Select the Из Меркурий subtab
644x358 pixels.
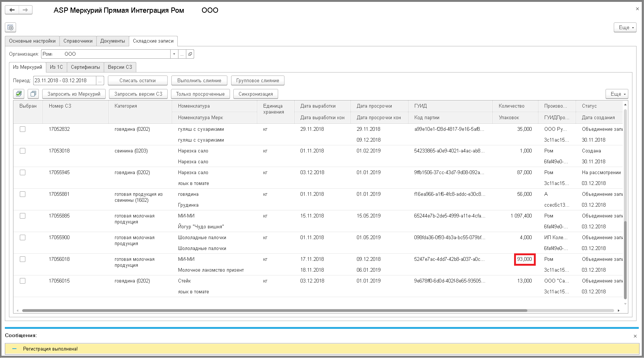(28, 67)
